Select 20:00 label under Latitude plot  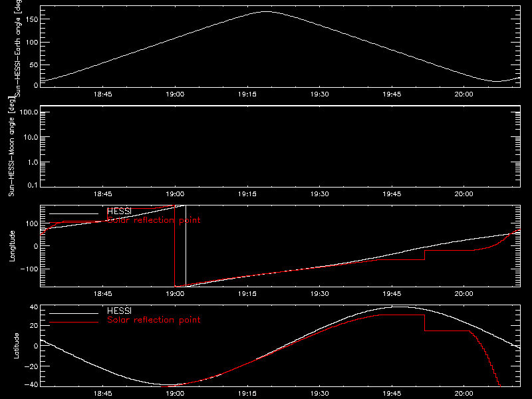(x=464, y=394)
